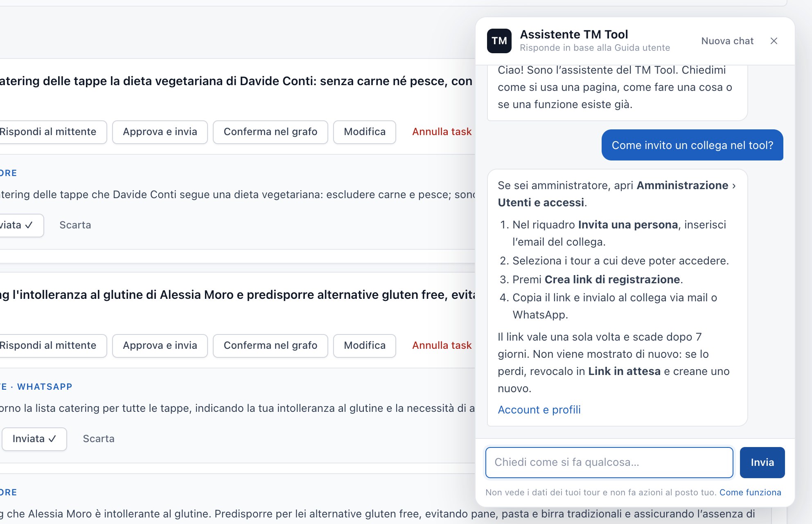Start a Nuova chat in the assistant
This screenshot has width=812, height=524.
pyautogui.click(x=727, y=41)
